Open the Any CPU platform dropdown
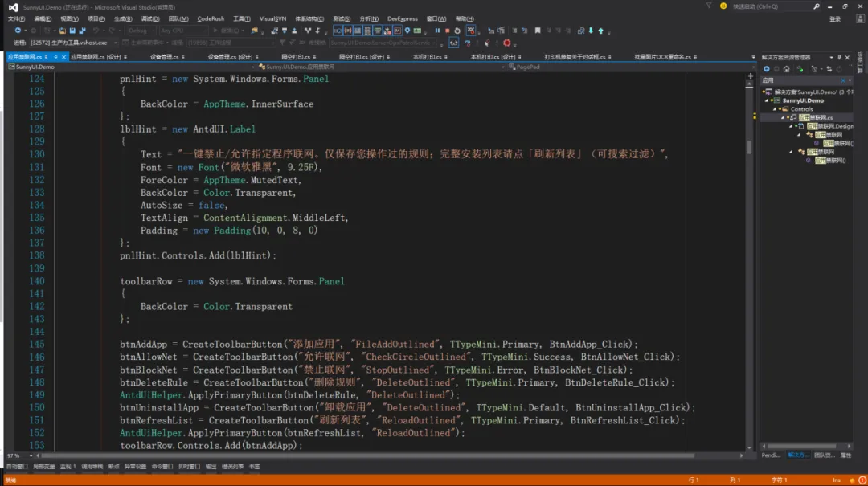Viewport: 868px width, 486px height. point(182,31)
